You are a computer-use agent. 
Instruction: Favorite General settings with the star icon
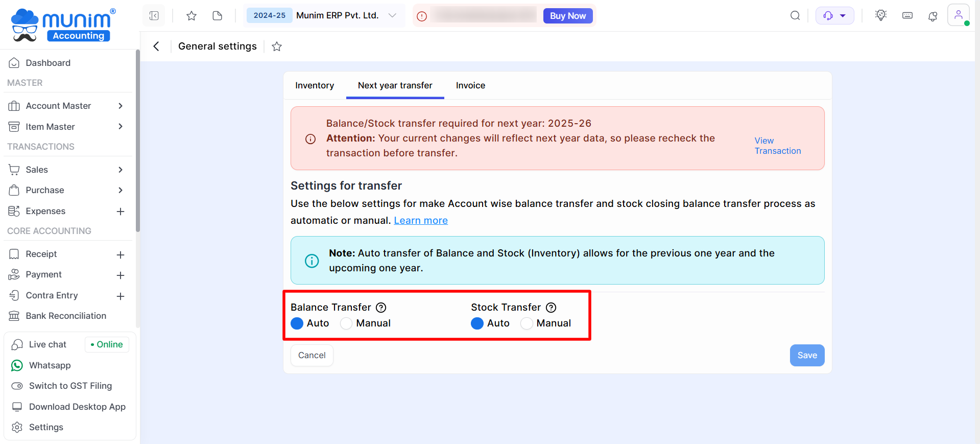coord(277,46)
